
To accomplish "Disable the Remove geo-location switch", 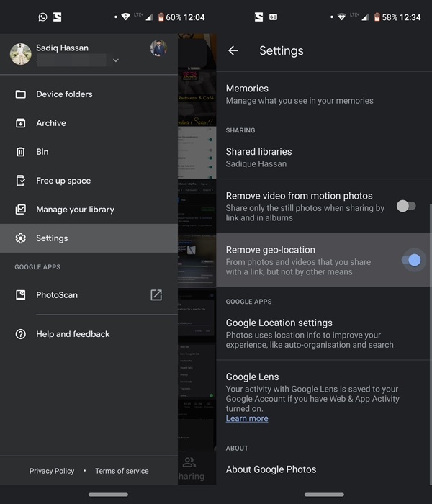I will point(410,260).
